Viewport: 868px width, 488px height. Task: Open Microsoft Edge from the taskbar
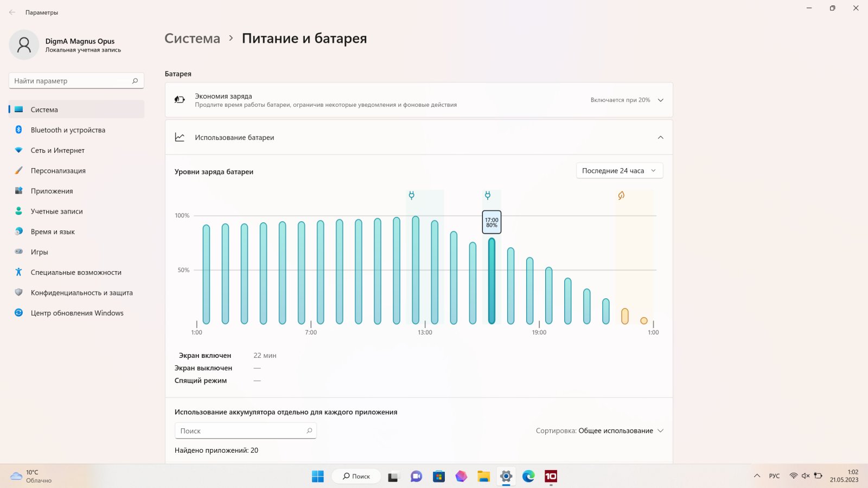click(x=528, y=476)
